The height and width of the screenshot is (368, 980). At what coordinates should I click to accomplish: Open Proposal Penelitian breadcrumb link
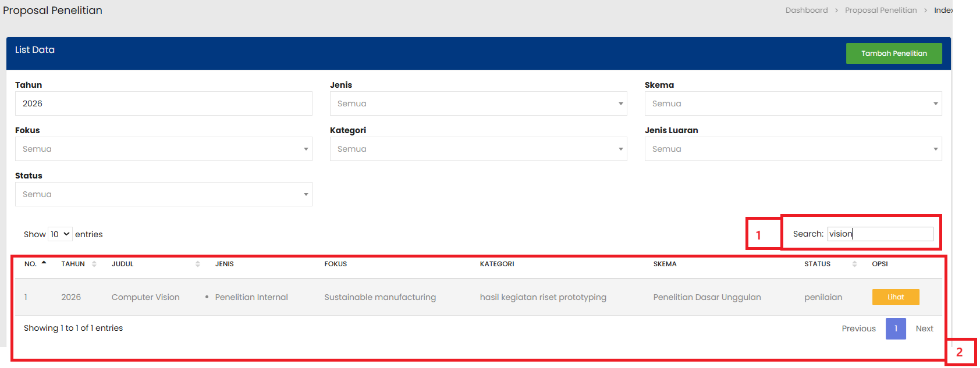(x=880, y=10)
